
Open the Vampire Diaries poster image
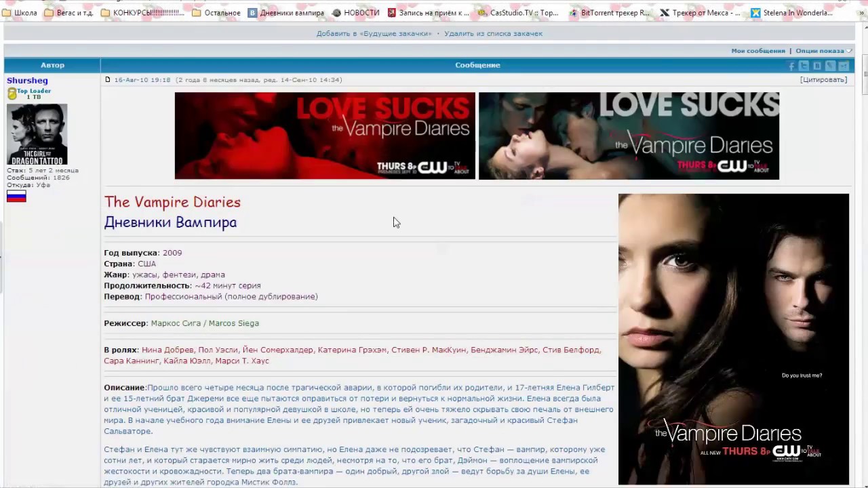[733, 339]
